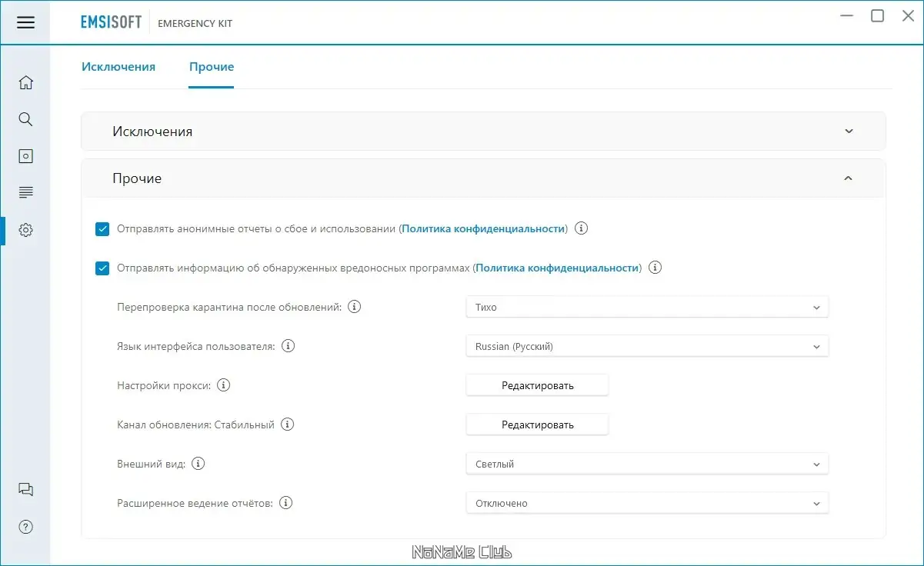The width and height of the screenshot is (924, 566).
Task: Go to the Home overview icon
Action: point(25,82)
